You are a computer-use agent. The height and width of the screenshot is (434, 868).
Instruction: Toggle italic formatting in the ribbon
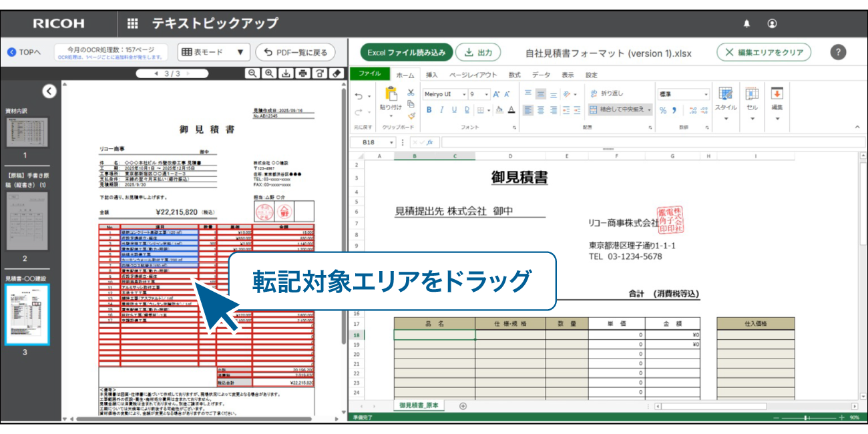[442, 110]
